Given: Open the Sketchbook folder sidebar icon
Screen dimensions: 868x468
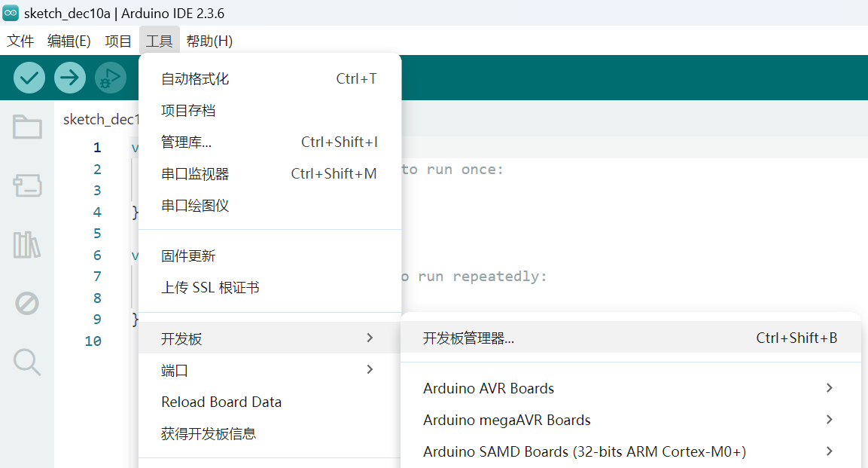Looking at the screenshot, I should [x=27, y=127].
